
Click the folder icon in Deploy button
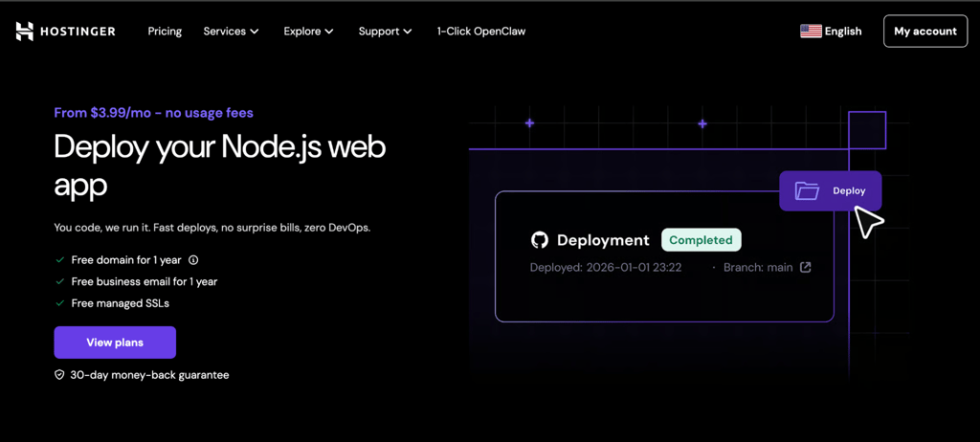tap(807, 190)
